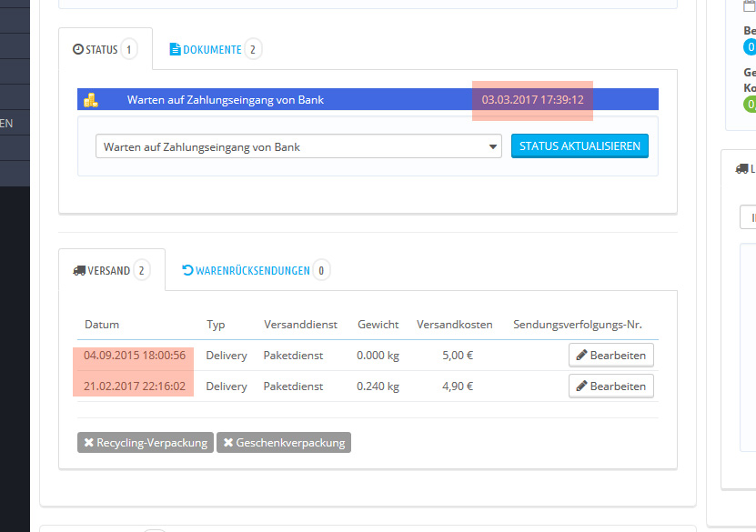The image size is (756, 532).
Task: Click the return arrow icon on Warenrücksendungen
Action: pyautogui.click(x=187, y=270)
